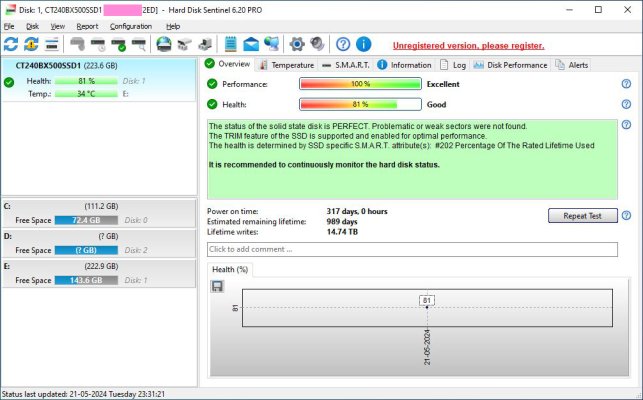Viewport: 643px width, 400px height.
Task: Switch to the Temperature tab
Action: [x=287, y=65]
